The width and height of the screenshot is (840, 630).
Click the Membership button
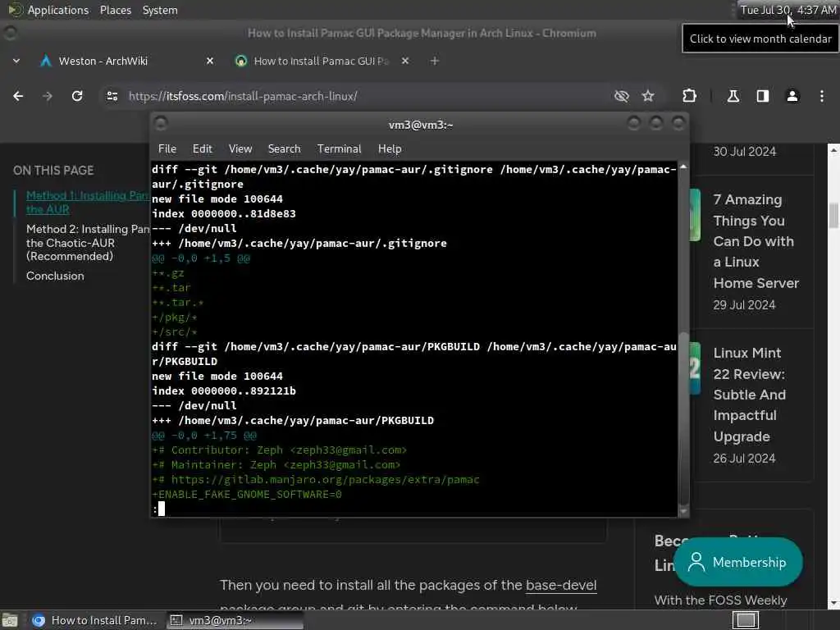coord(738,562)
